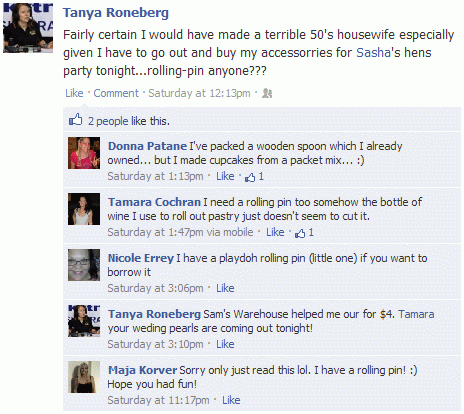Viewport: 464px width, 414px height.
Task: Open the tagged 'Sasha' link in the post
Action: tap(373, 53)
